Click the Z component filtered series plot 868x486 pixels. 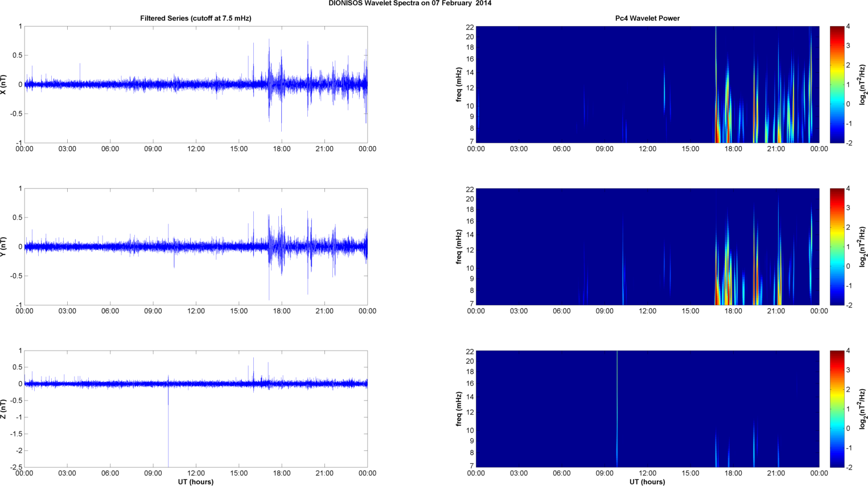point(196,409)
